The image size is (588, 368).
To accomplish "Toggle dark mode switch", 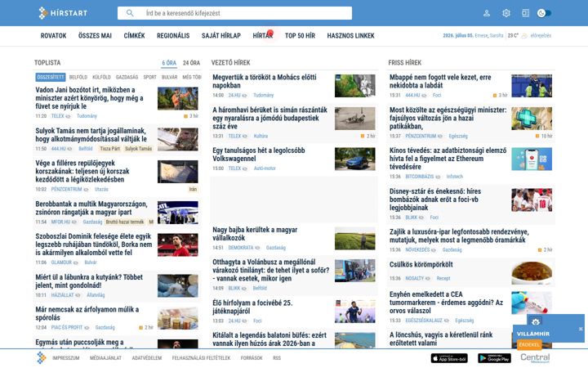I will click(x=544, y=13).
